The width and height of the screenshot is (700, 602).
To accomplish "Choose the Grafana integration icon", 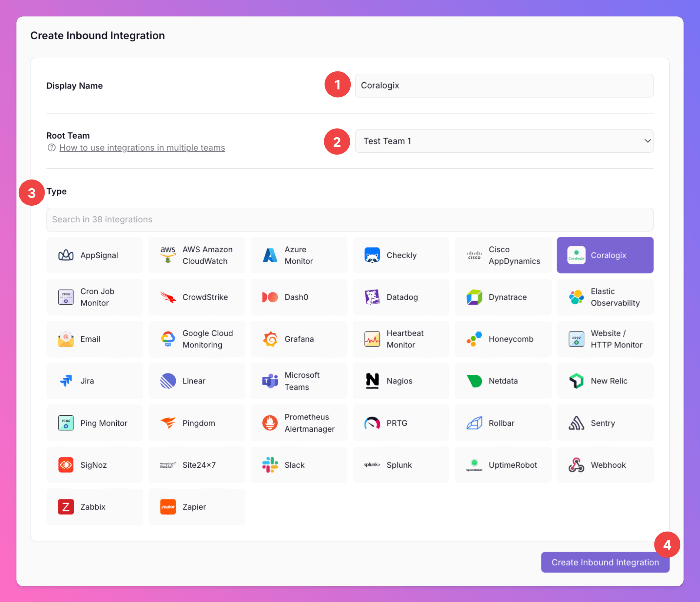I will (270, 339).
